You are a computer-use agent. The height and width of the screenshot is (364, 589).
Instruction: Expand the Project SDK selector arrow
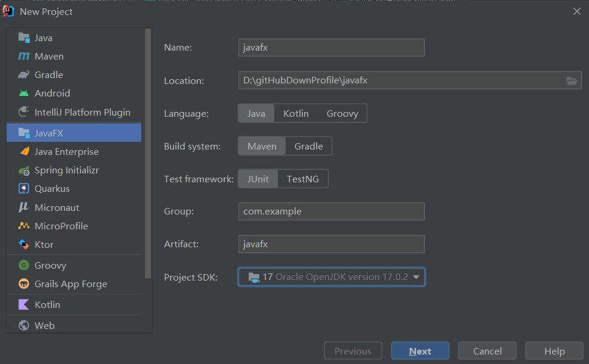416,276
